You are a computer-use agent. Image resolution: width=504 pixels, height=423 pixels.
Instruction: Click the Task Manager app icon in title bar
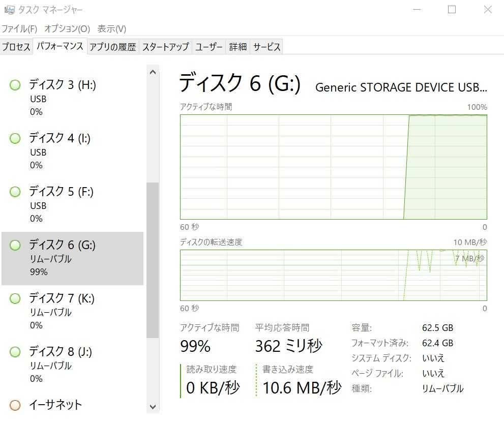[x=9, y=10]
